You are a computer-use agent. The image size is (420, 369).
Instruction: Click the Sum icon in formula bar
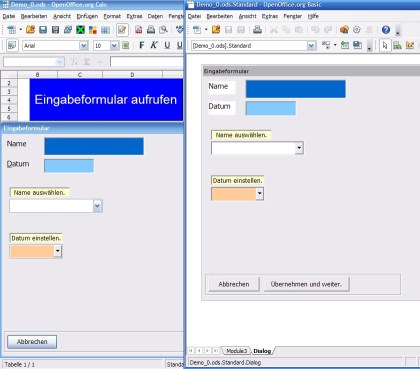(x=87, y=62)
